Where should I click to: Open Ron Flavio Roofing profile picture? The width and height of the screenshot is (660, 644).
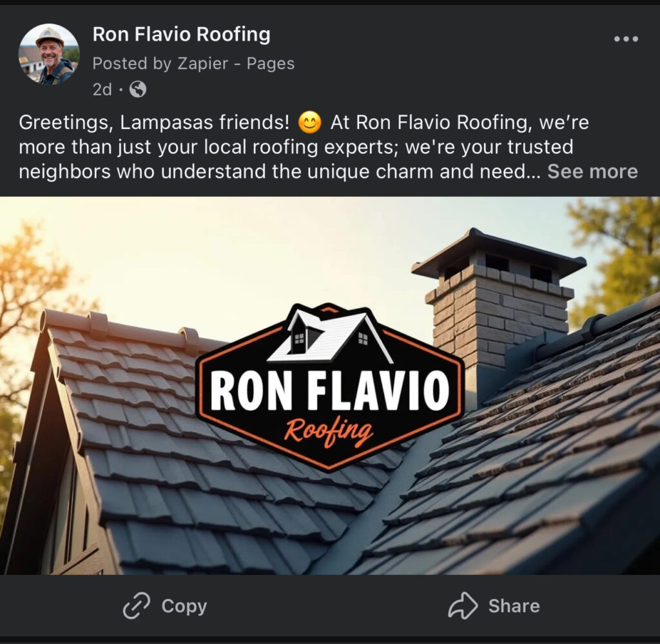click(x=49, y=54)
